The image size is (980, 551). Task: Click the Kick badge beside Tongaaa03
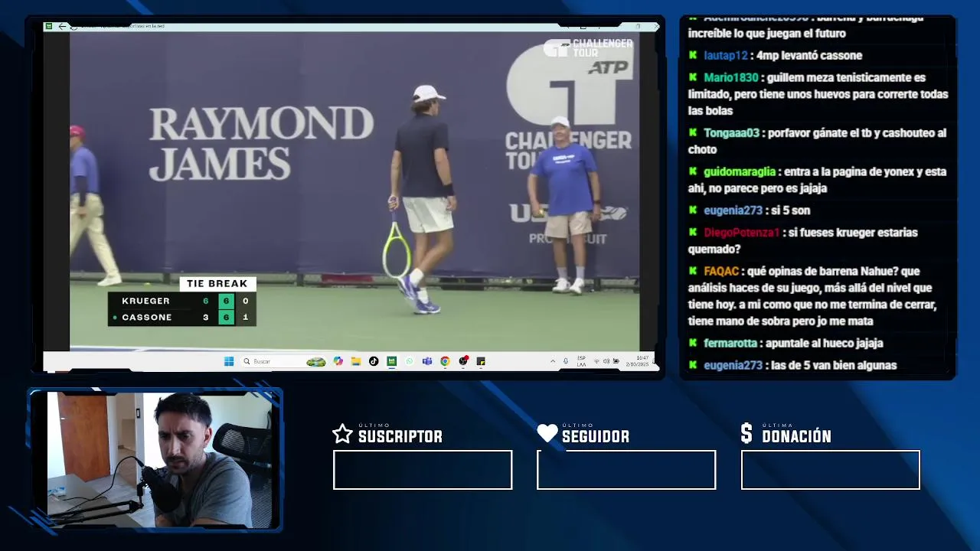point(693,132)
